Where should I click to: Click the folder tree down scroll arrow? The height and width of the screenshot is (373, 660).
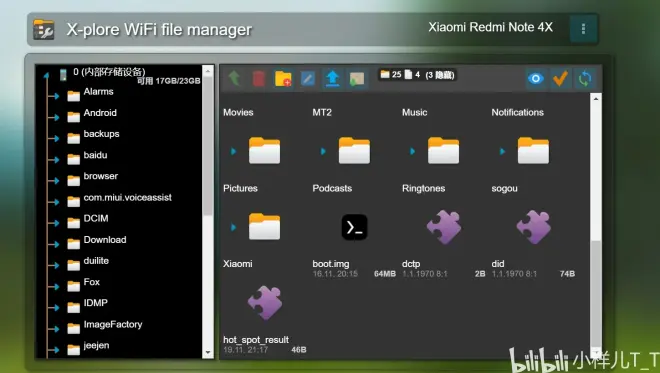pos(208,352)
